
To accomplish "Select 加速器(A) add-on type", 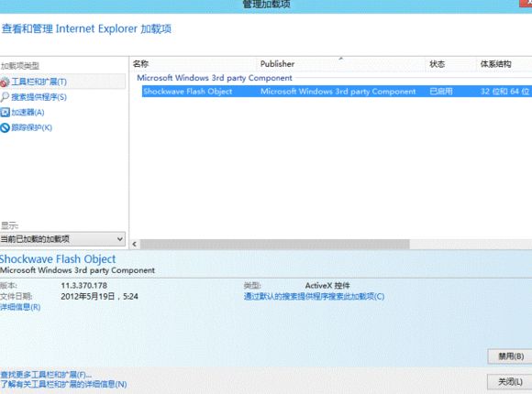I will click(28, 112).
